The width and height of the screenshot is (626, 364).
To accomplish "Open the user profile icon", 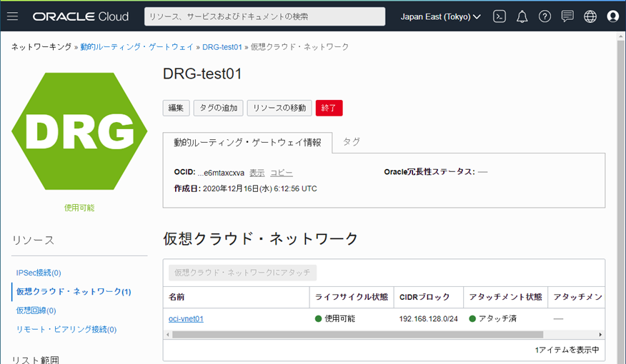I will (x=613, y=16).
